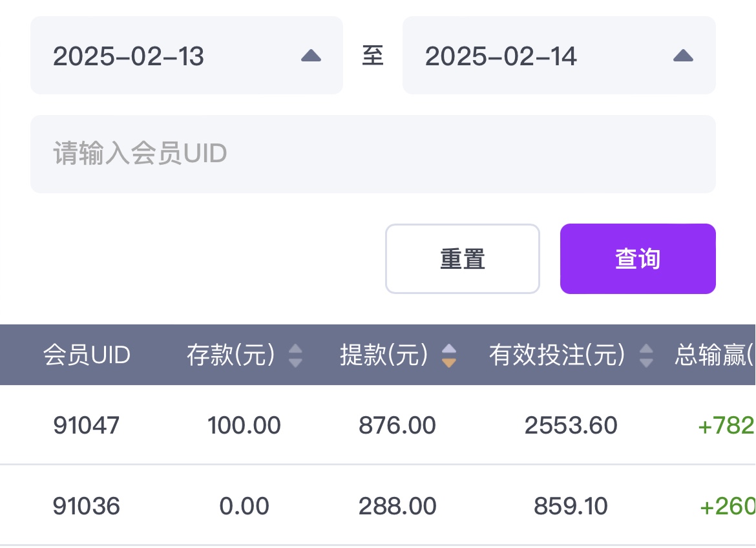This screenshot has width=756, height=548.
Task: Sort by the 有效投注(元) column arrows
Action: click(x=646, y=355)
